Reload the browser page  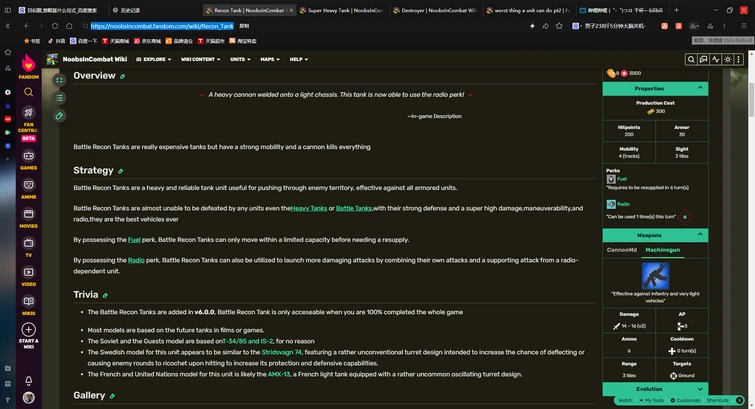[x=55, y=26]
